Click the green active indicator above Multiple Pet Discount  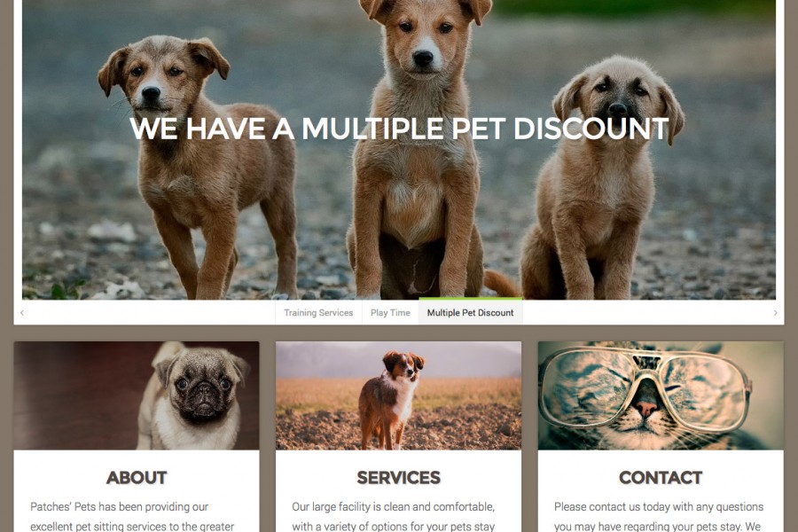click(x=470, y=299)
